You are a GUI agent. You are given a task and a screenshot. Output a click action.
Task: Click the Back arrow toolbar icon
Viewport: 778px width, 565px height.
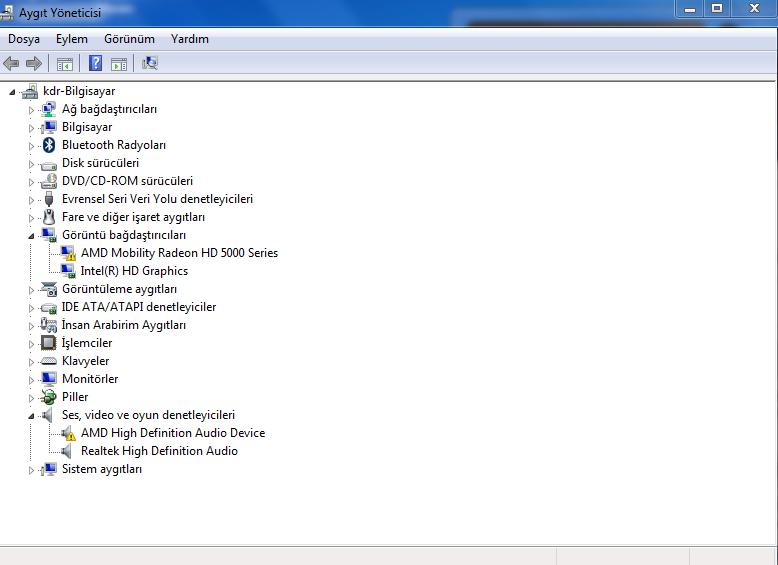point(11,63)
